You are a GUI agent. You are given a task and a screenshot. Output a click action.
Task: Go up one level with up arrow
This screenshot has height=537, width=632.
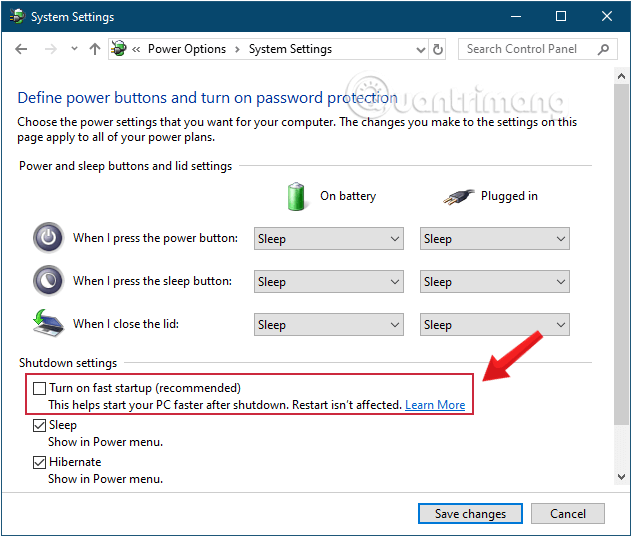[x=95, y=49]
